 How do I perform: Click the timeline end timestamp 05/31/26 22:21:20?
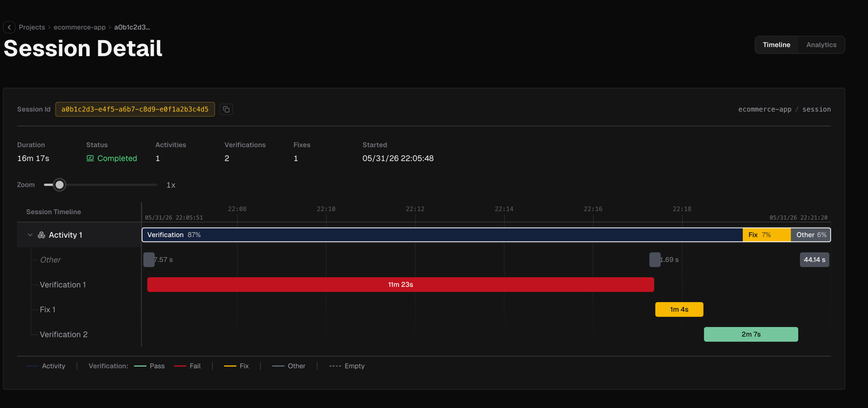coord(798,217)
